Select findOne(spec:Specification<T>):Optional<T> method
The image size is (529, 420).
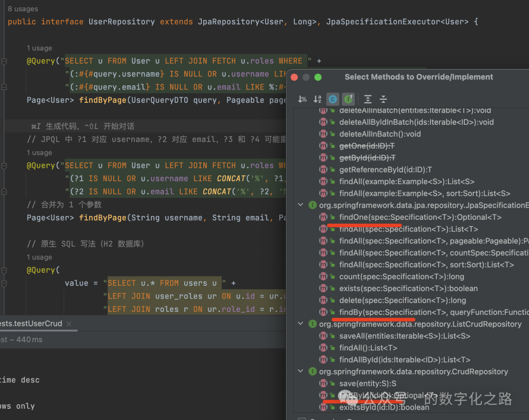tap(420, 217)
